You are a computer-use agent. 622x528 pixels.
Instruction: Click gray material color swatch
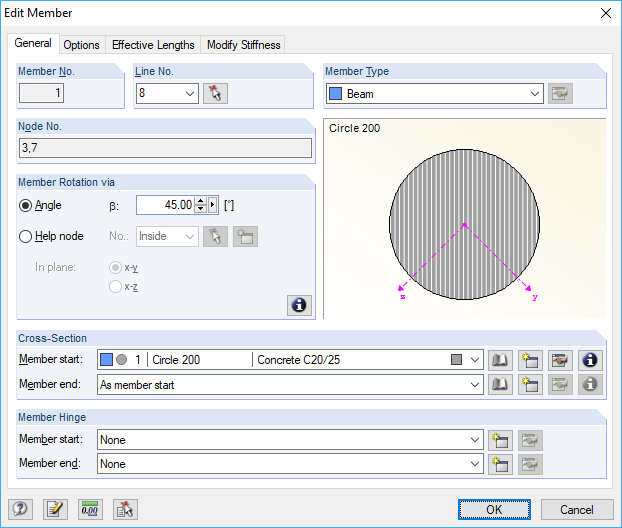click(x=457, y=360)
